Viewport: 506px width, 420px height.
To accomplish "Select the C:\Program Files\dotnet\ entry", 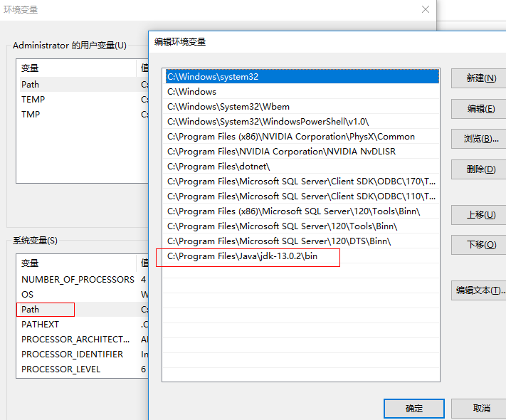I will click(302, 167).
